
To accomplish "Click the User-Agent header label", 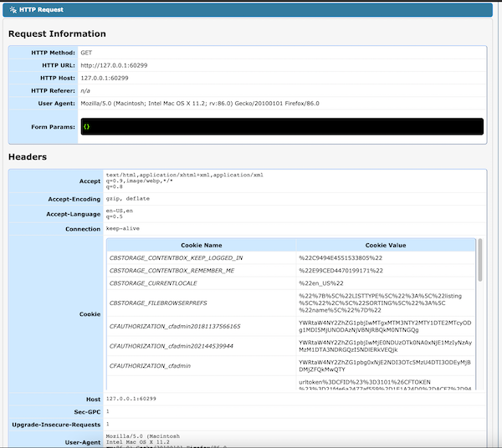I will pyautogui.click(x=83, y=442).
